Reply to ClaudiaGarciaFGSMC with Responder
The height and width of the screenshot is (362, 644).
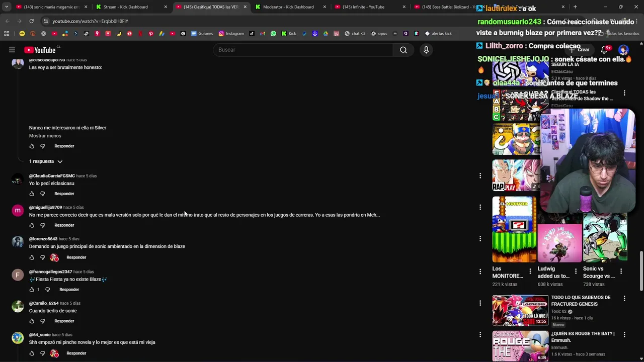coord(64,194)
